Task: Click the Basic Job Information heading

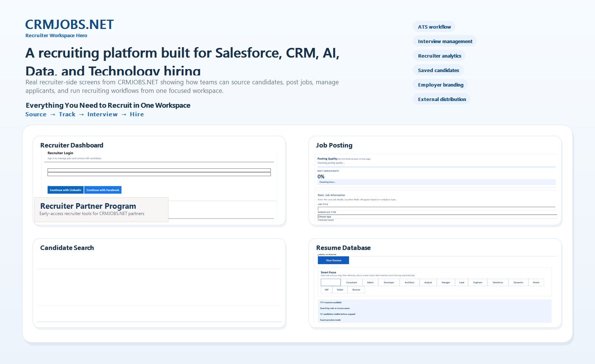Action: tap(331, 195)
